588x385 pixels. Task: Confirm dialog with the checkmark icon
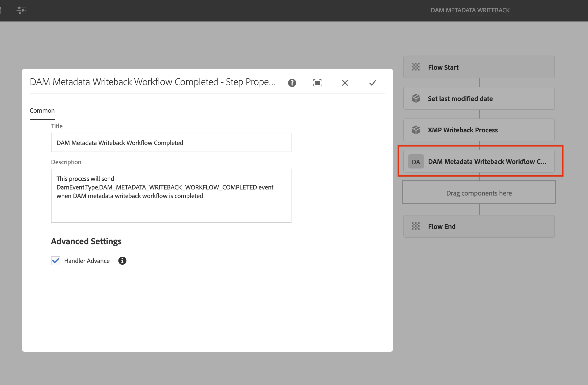pos(373,83)
